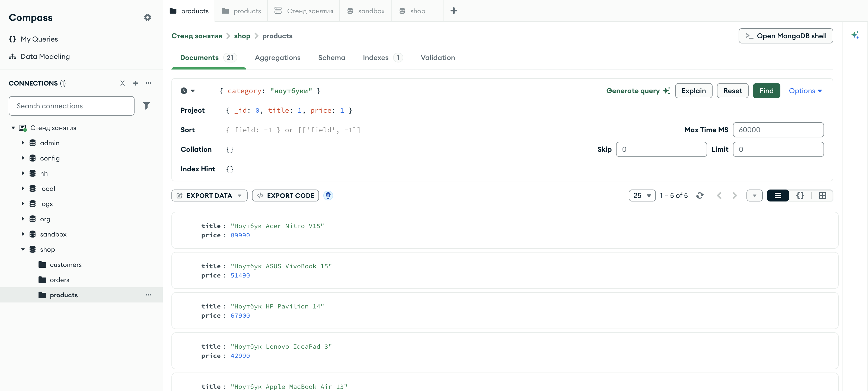Screen dimensions: 868x391
Task: Expand the admin database
Action: (x=23, y=143)
